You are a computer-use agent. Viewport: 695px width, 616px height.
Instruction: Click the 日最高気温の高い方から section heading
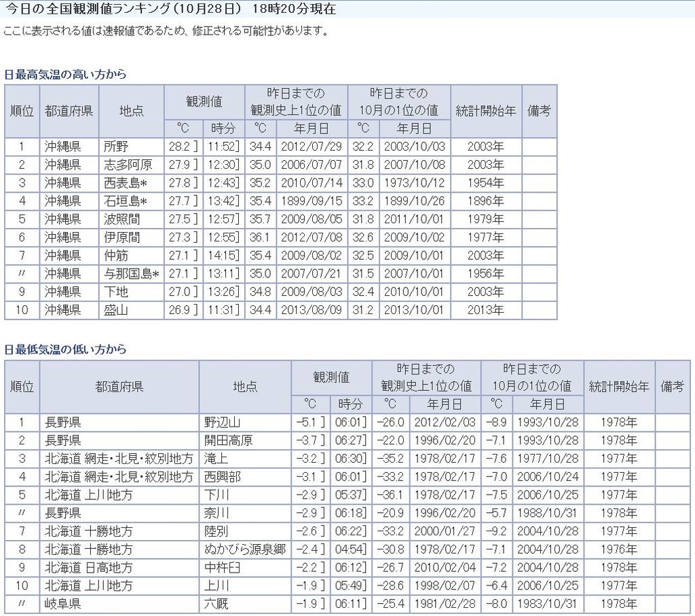[x=65, y=75]
